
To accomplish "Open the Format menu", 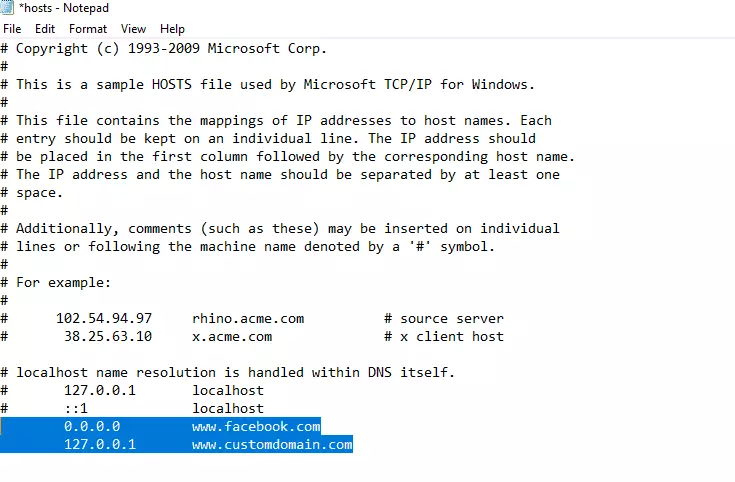I will (88, 29).
